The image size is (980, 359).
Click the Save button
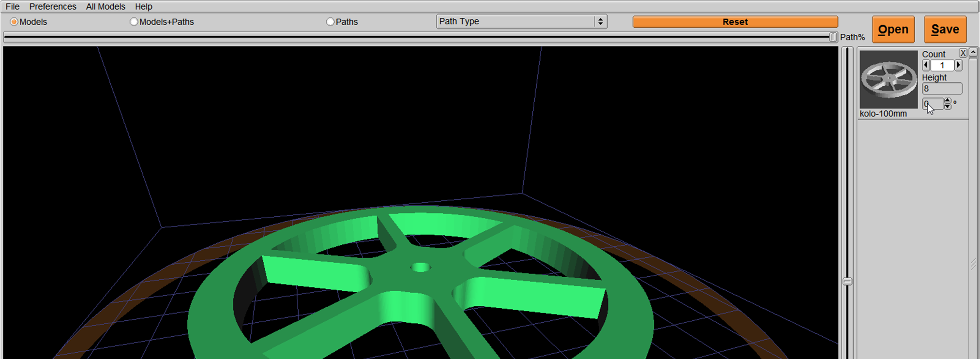pos(945,30)
